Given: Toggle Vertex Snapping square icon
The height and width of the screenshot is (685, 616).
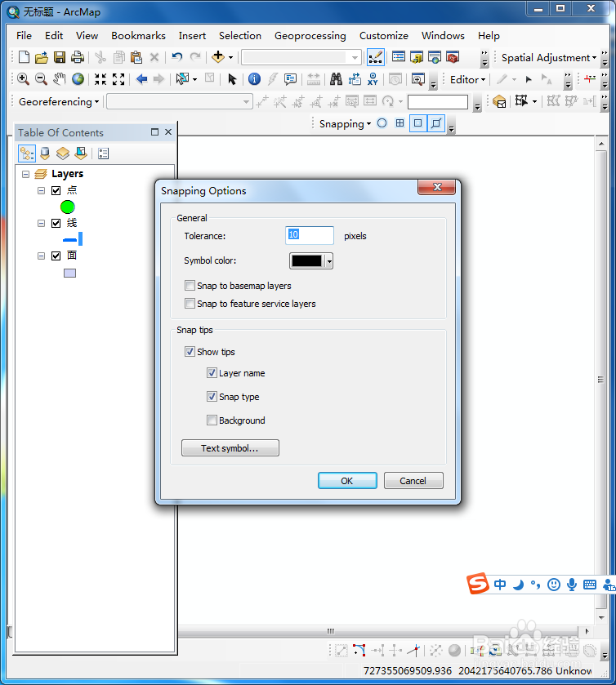Looking at the screenshot, I should [418, 123].
